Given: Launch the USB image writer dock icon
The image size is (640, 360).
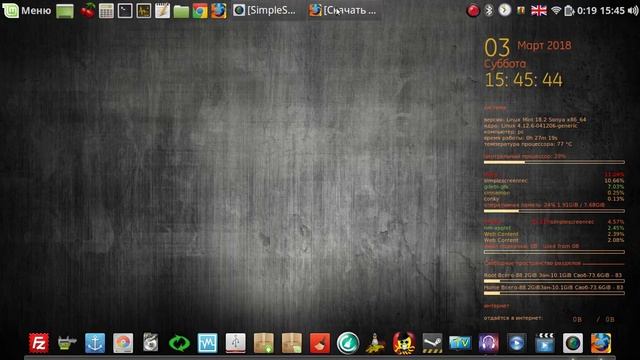Looking at the screenshot, I should click(x=236, y=343).
